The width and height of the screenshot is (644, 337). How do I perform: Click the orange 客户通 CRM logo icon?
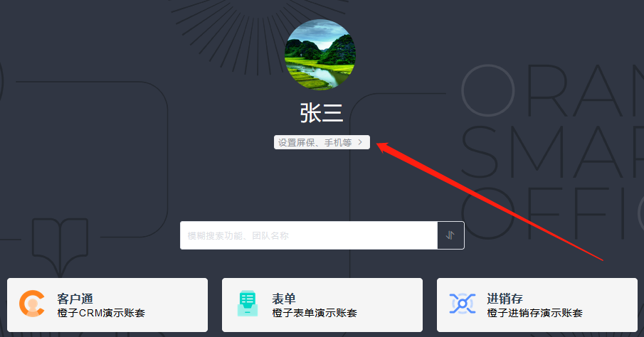click(32, 304)
